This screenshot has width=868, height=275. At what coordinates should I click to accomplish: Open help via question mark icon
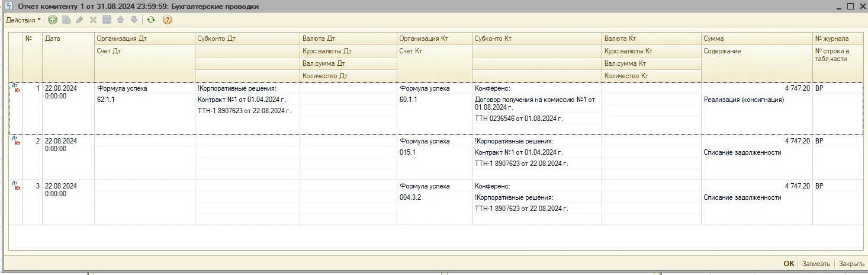tap(168, 20)
